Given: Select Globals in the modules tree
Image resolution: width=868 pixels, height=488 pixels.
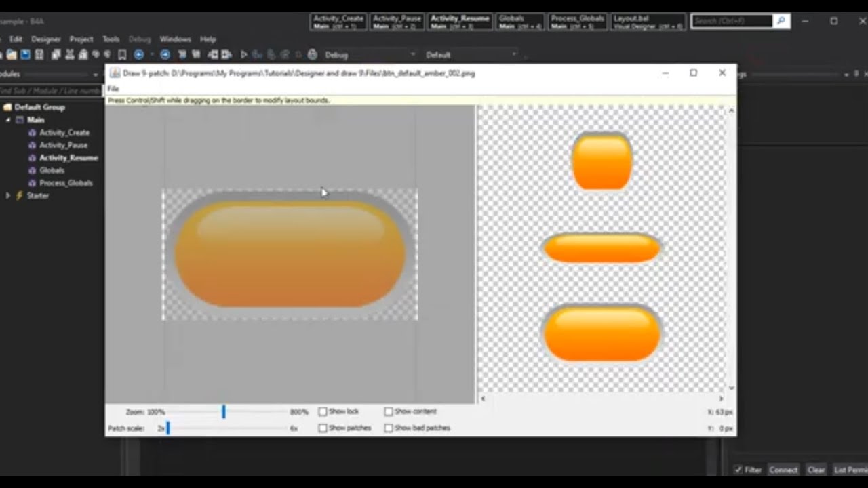Looking at the screenshot, I should [52, 170].
